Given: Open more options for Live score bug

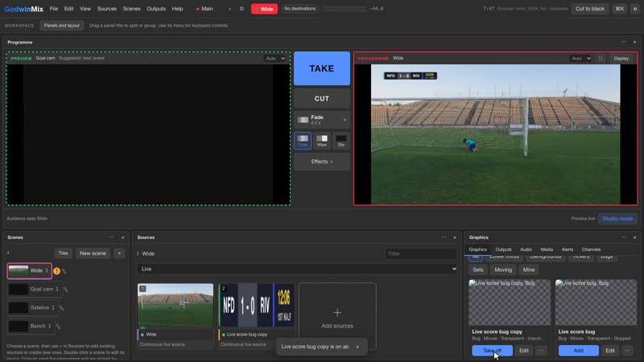Looking at the screenshot, I should coord(628,351).
